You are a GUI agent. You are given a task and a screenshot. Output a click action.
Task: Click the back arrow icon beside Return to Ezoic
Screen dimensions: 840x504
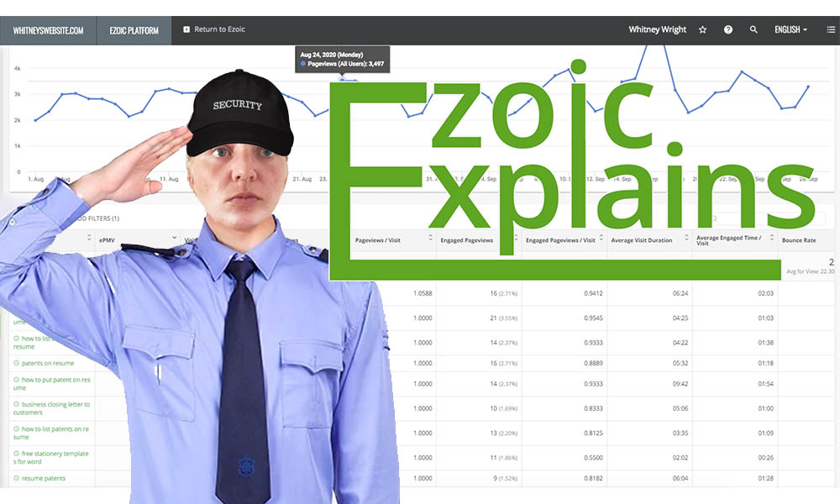coord(186,29)
